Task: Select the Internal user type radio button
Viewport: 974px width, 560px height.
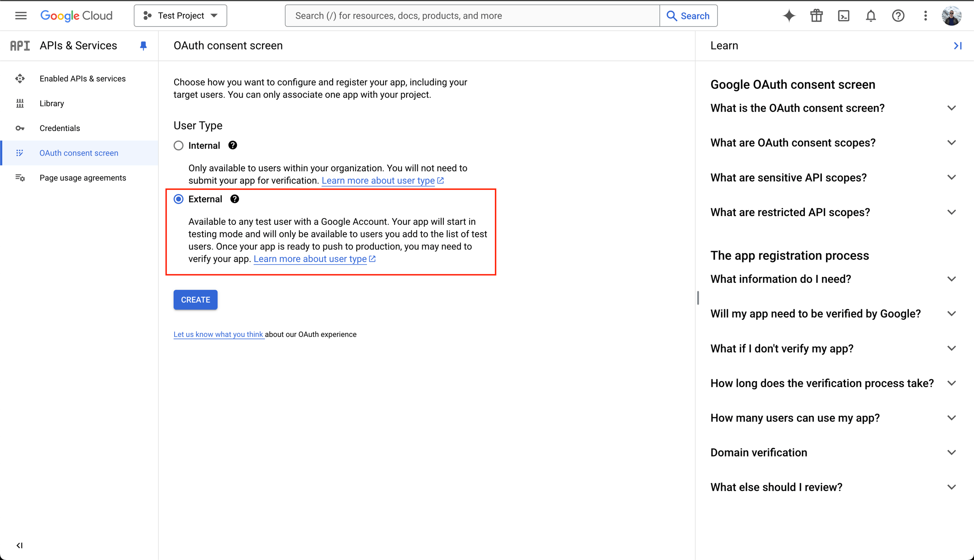Action: click(x=178, y=145)
